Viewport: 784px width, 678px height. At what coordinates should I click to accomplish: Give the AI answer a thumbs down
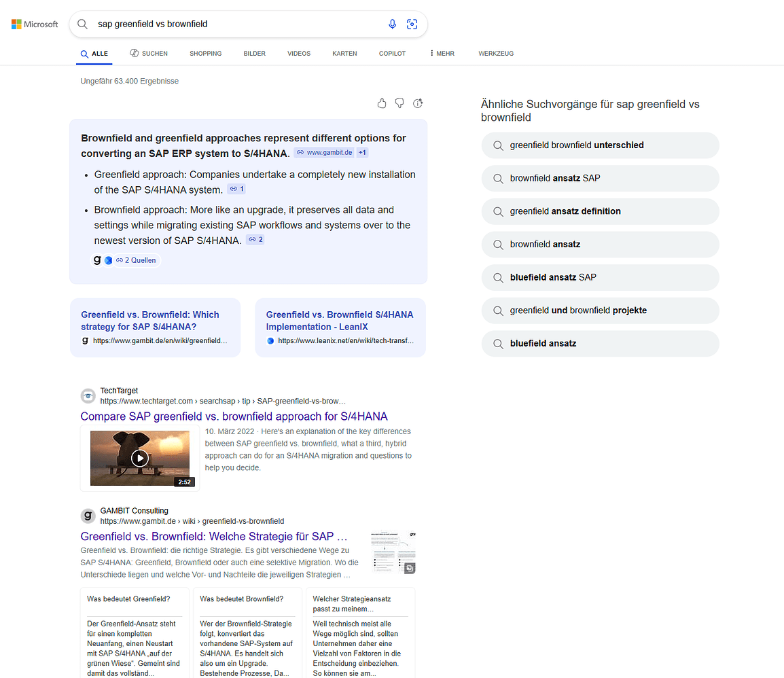(399, 103)
